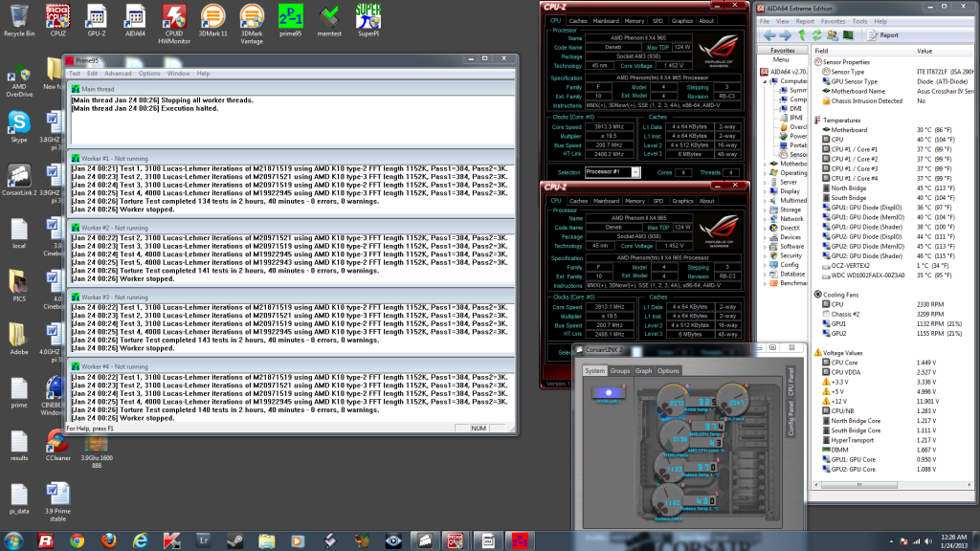Expand the Server node in AIDA64 tree
This screenshot has width=980, height=551.
(765, 182)
